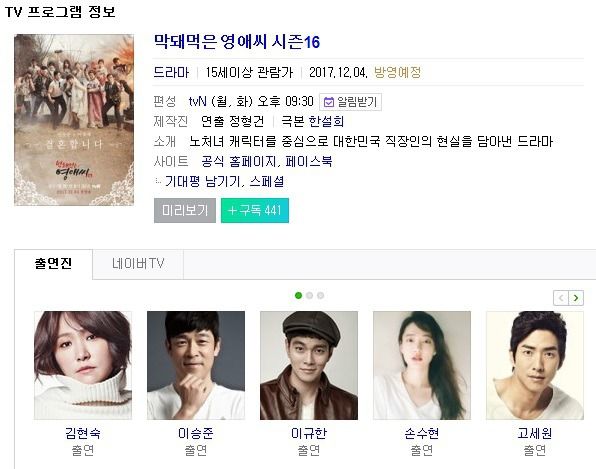
Task: Click the 미리보기 button
Action: coord(185,210)
